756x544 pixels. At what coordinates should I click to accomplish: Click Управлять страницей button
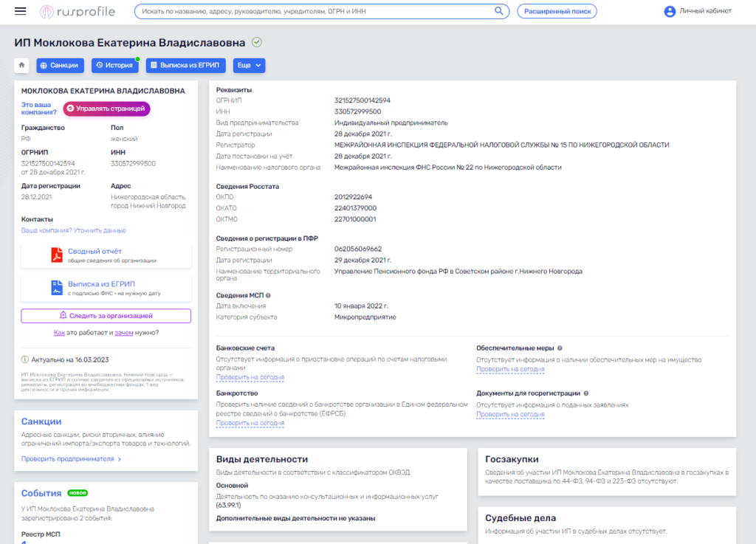point(106,109)
